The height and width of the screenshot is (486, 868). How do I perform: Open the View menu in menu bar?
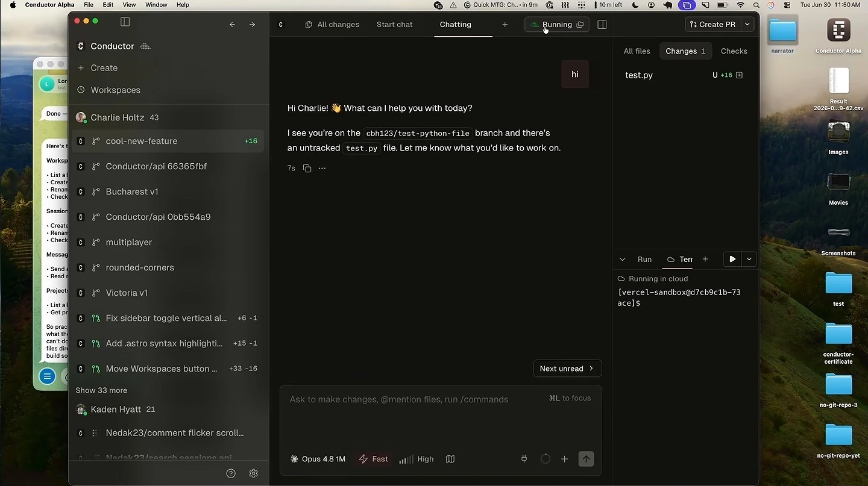pos(129,5)
